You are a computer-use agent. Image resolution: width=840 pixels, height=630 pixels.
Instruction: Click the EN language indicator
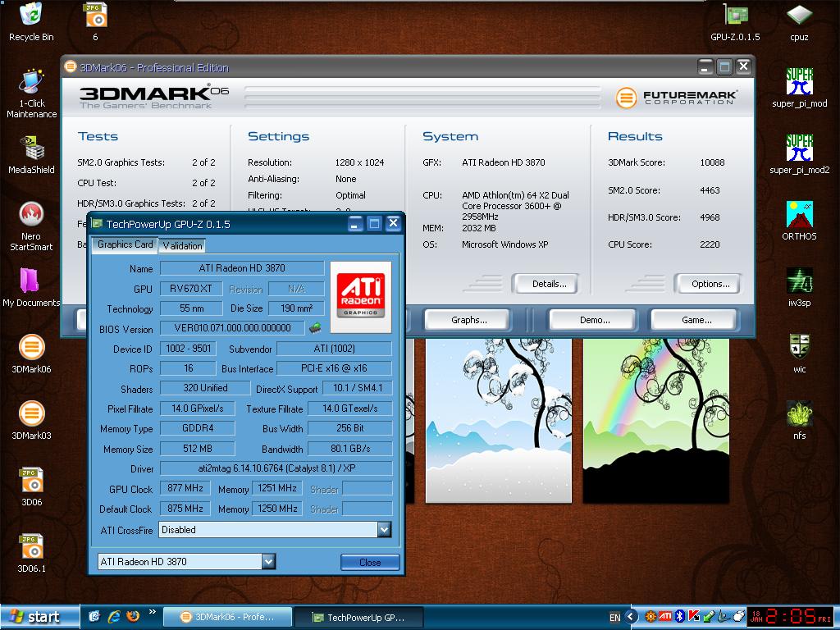click(x=614, y=617)
